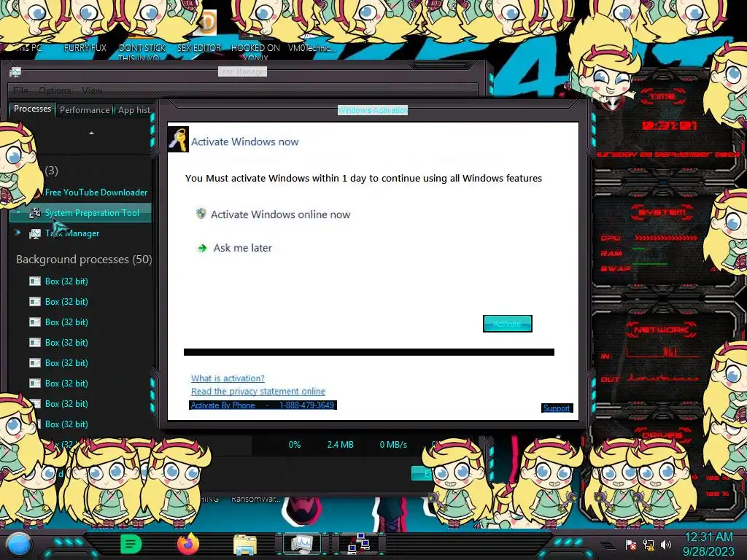Screen dimensions: 747x560
Task: Click the green arrow icon beside Ask me later
Action: (202, 248)
